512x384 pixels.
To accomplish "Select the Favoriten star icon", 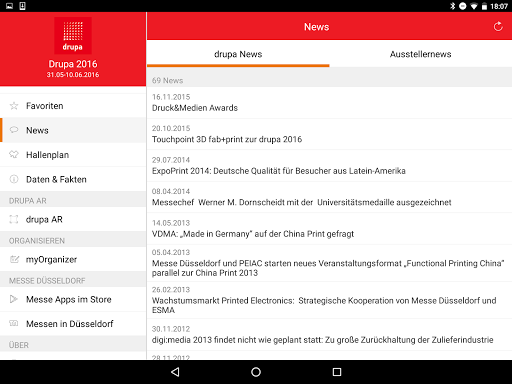I will point(14,106).
